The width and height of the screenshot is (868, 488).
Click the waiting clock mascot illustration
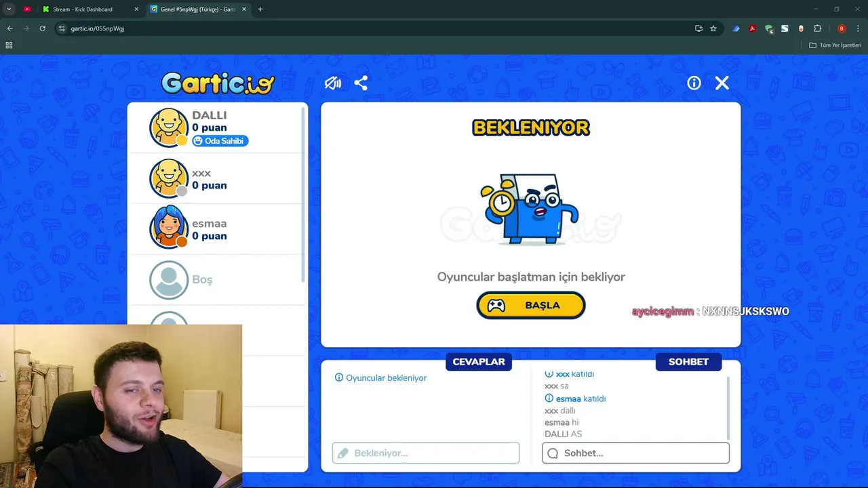530,209
